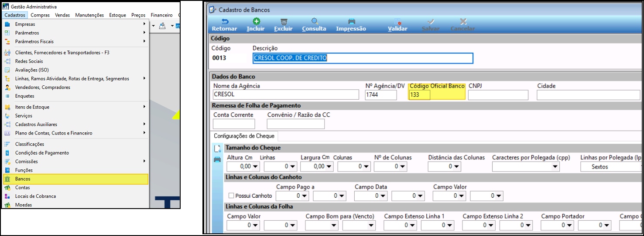Open the Colunas dropdown next to Largura

[367, 167]
